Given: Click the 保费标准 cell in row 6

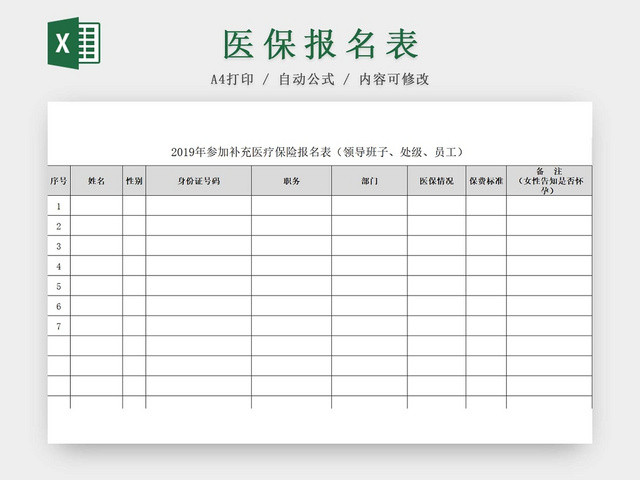Looking at the screenshot, I should coord(486,306).
